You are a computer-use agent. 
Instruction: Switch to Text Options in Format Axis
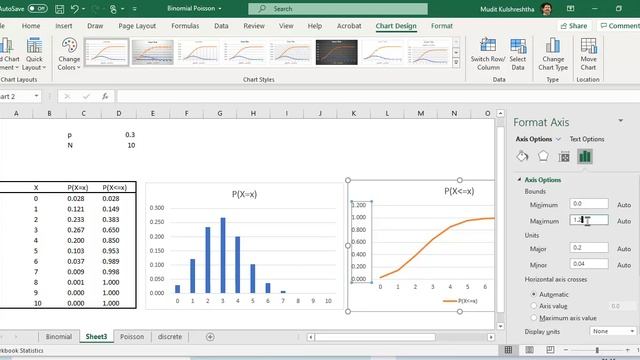587,139
